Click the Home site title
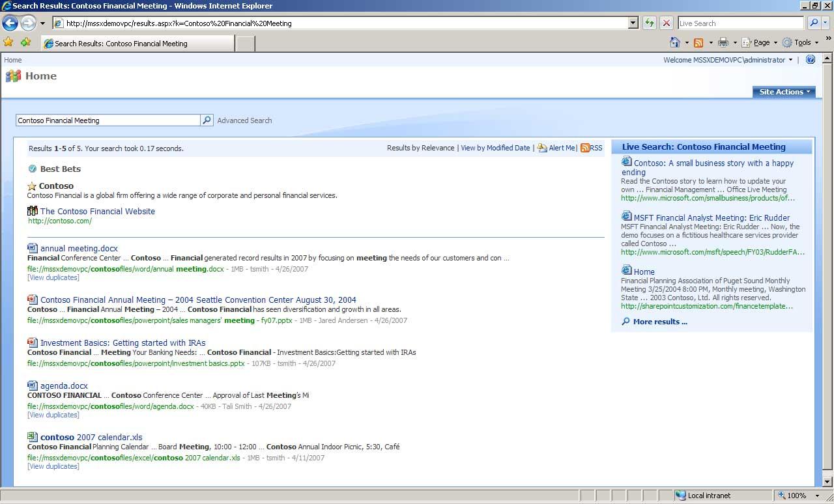The height and width of the screenshot is (504, 834). pyautogui.click(x=41, y=76)
